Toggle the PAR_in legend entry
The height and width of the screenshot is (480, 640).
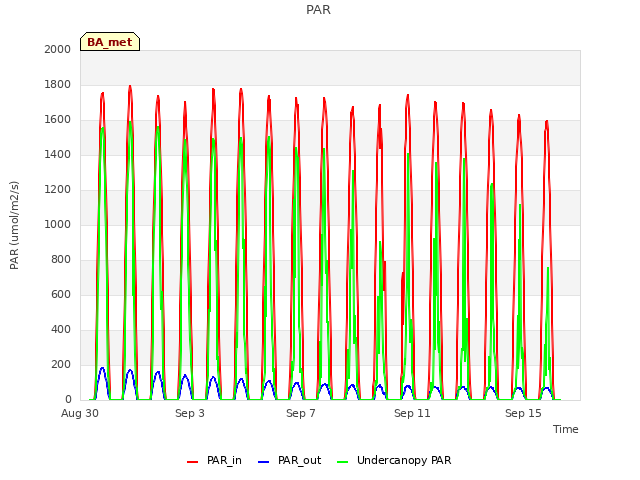coord(214,461)
